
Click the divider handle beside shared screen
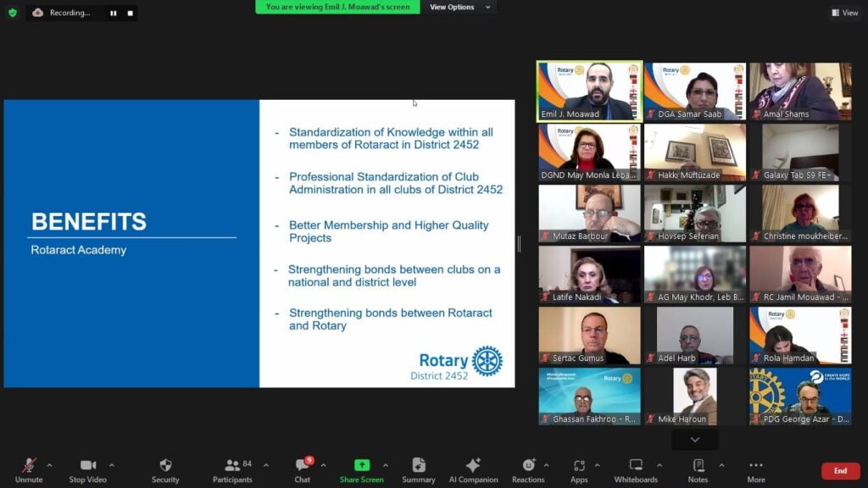click(519, 243)
